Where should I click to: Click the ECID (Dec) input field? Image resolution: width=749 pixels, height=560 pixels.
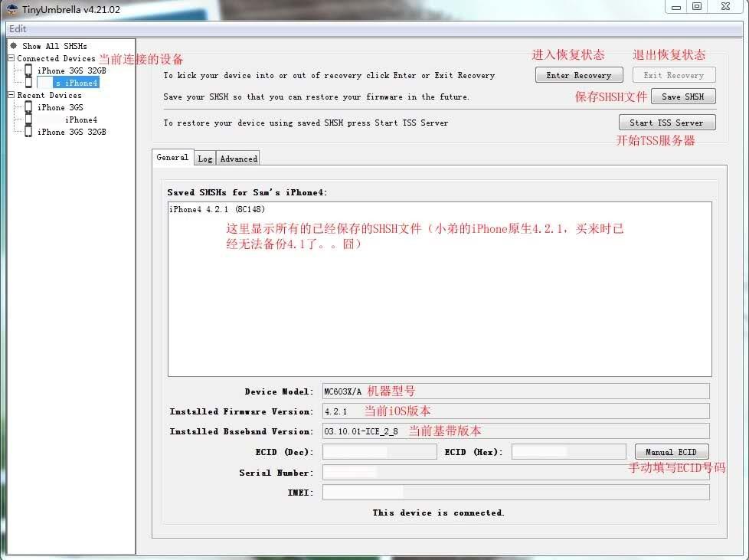(379, 452)
